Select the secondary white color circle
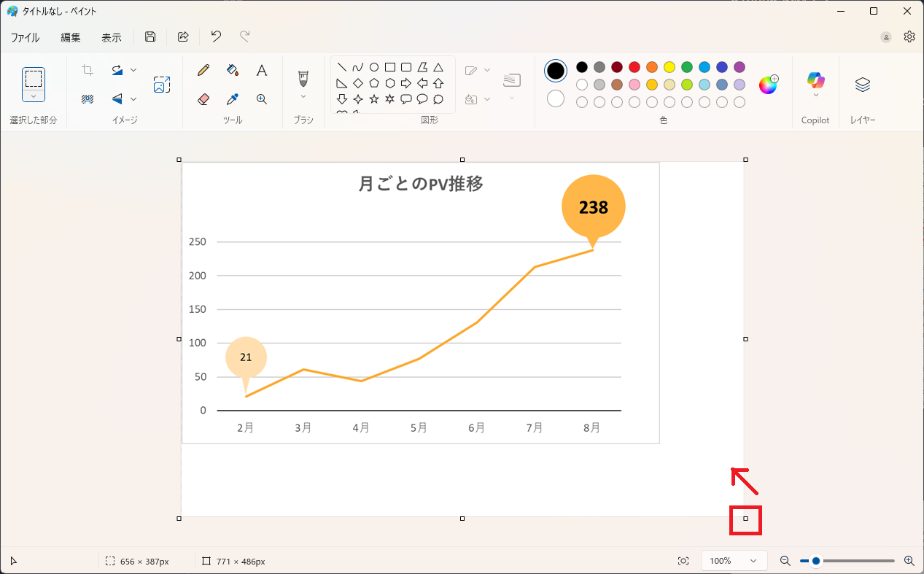 (556, 98)
